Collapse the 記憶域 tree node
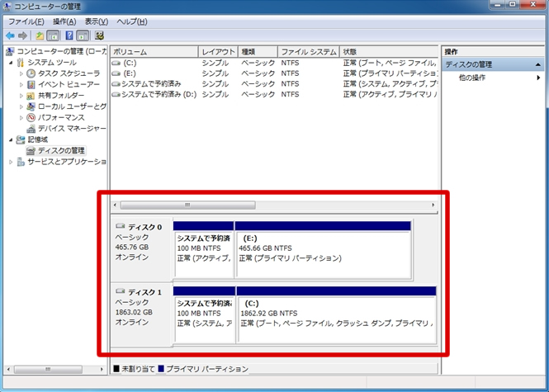 11,139
